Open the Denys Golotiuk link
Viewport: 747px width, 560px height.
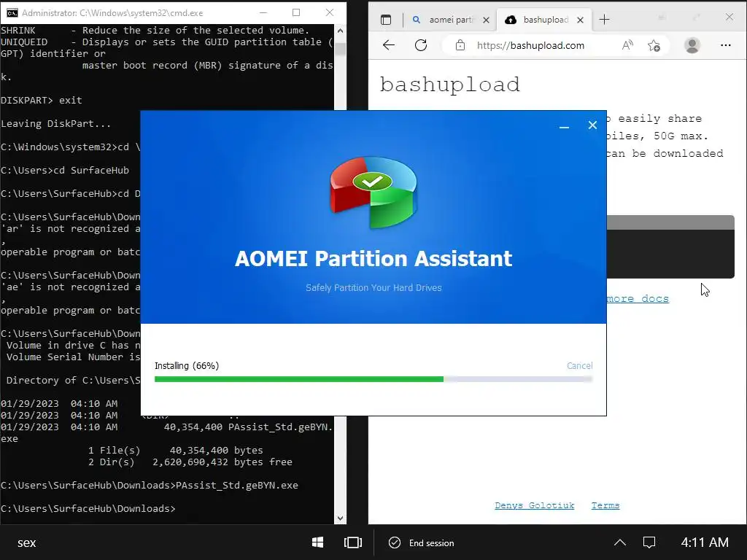coord(534,505)
